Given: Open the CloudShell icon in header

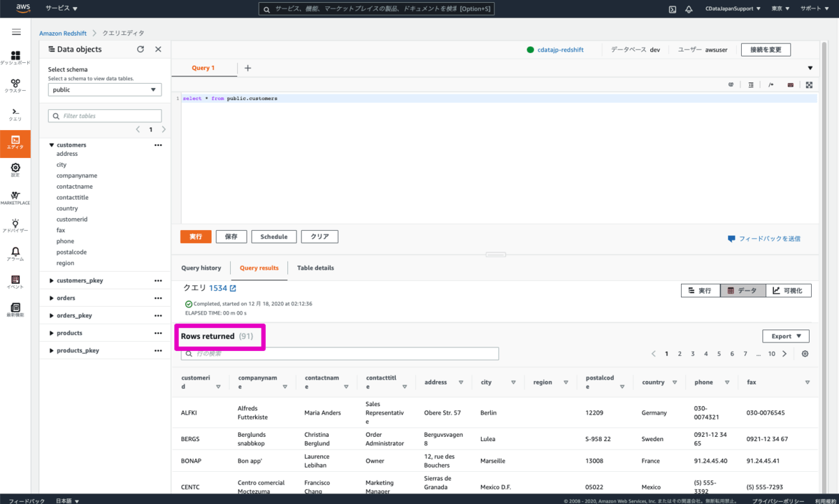Looking at the screenshot, I should pyautogui.click(x=672, y=9).
